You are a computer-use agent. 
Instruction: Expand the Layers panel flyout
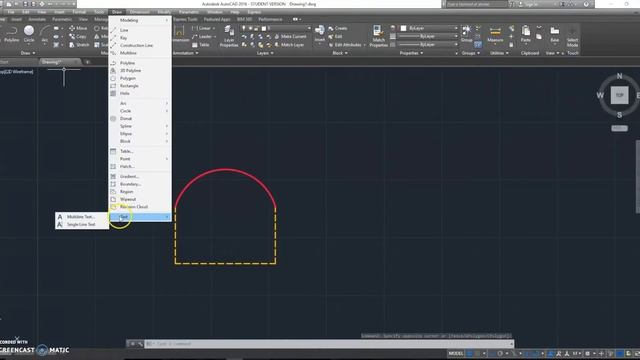point(265,53)
